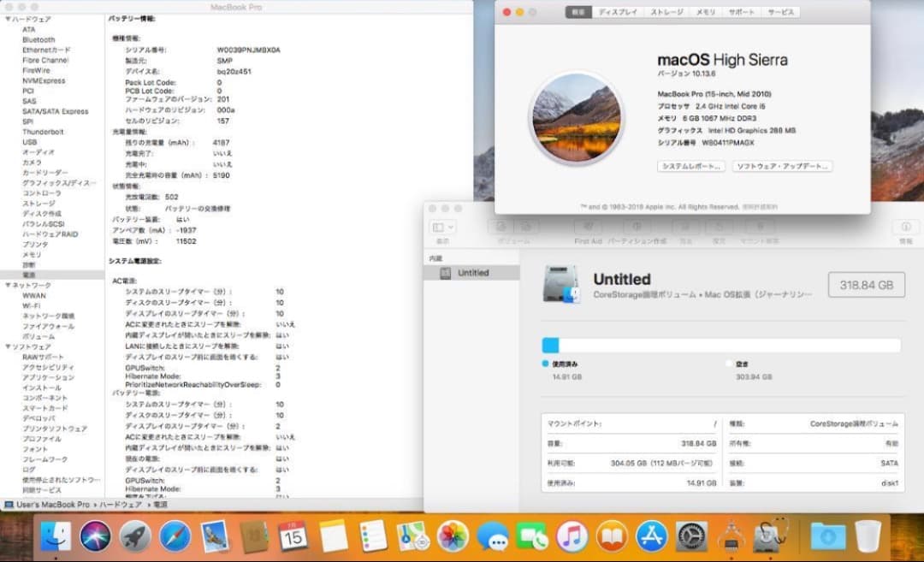Screen dimensions: 924x562
Task: Switch to サポート tab in About This Mac
Action: [x=741, y=12]
